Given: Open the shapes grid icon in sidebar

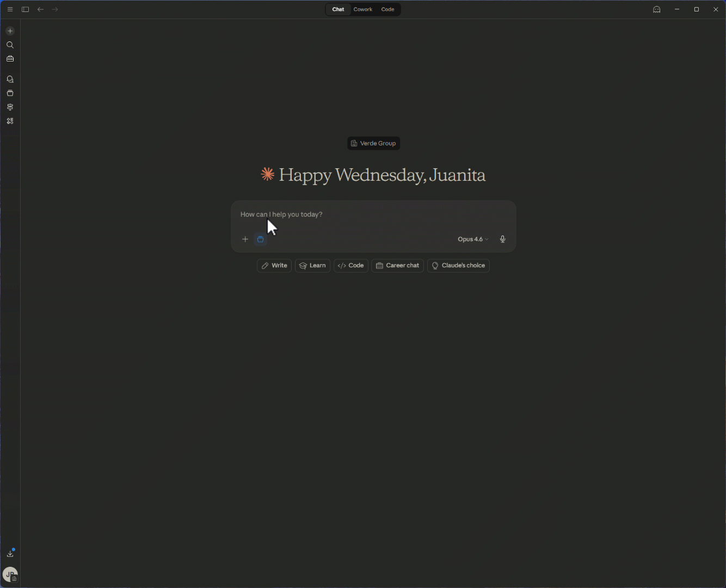Looking at the screenshot, I should coord(10,121).
